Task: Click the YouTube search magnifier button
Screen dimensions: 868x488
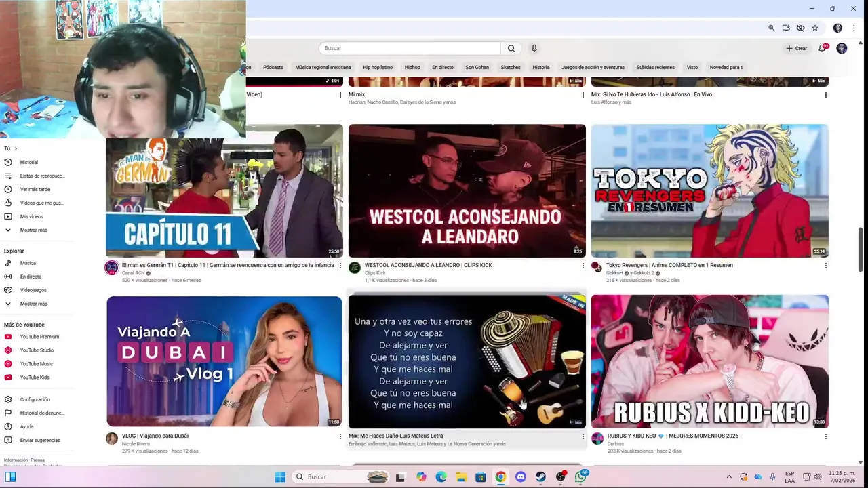Action: point(511,48)
